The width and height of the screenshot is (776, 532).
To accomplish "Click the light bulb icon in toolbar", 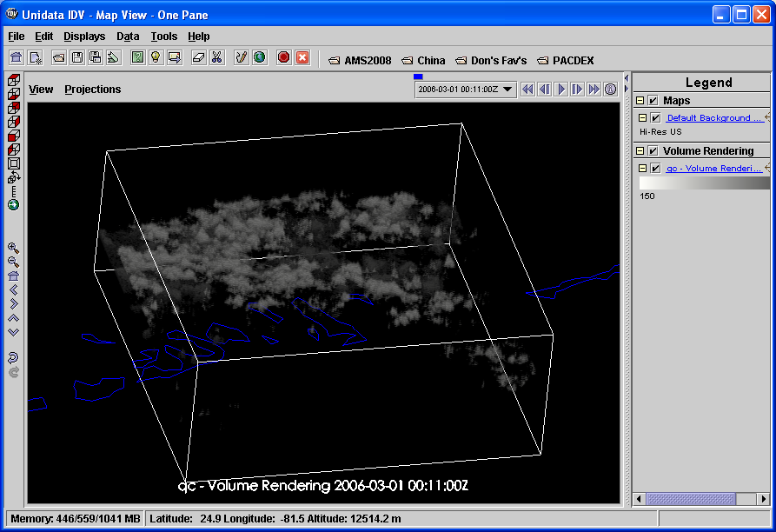I will click(x=156, y=57).
